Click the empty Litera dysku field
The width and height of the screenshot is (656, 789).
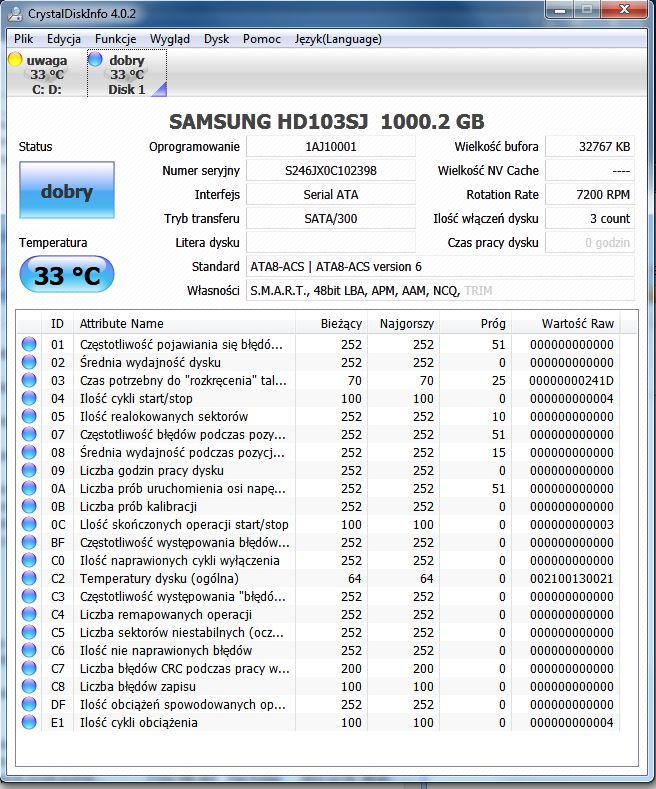(331, 243)
